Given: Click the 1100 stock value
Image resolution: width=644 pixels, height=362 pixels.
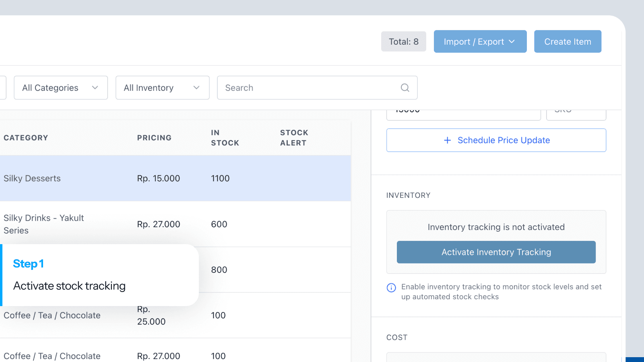Looking at the screenshot, I should pos(220,178).
